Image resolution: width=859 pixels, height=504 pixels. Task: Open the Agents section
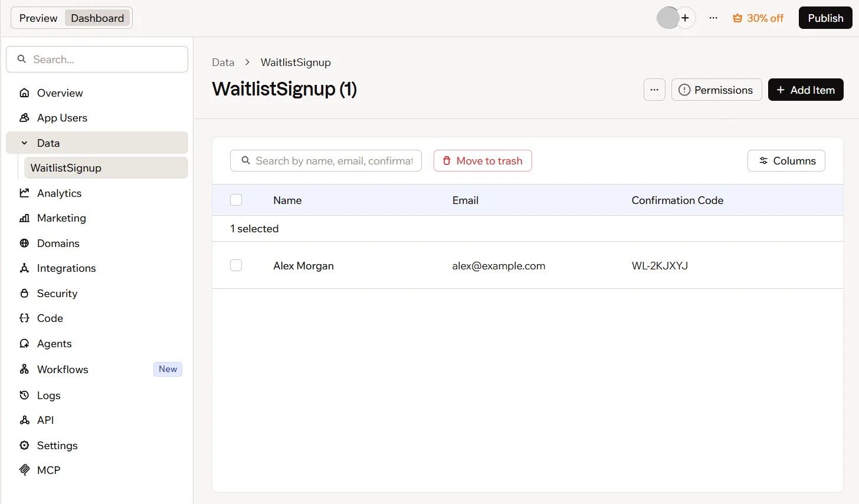(x=97, y=344)
